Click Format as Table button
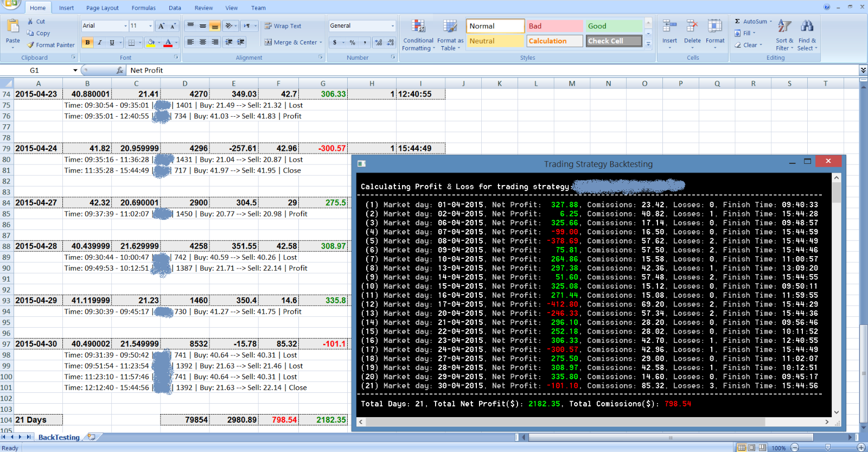Image resolution: width=868 pixels, height=452 pixels. pos(450,35)
